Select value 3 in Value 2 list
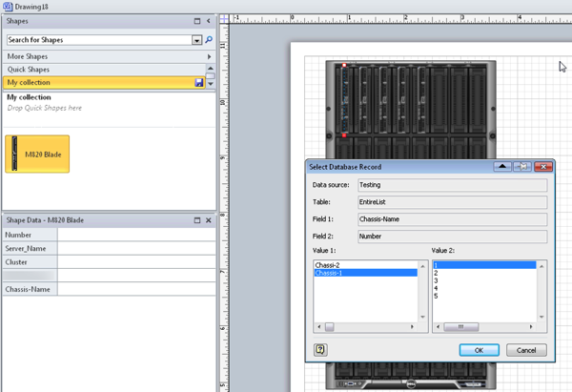 436,281
